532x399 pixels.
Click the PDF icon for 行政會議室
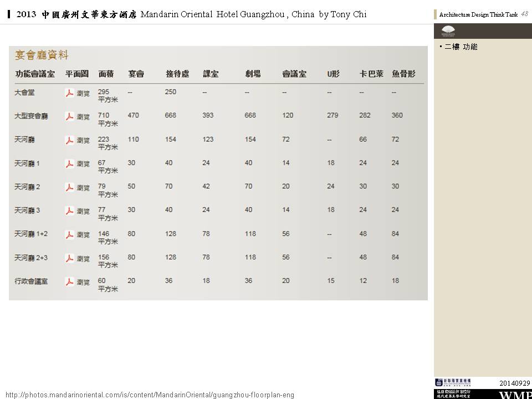click(69, 282)
